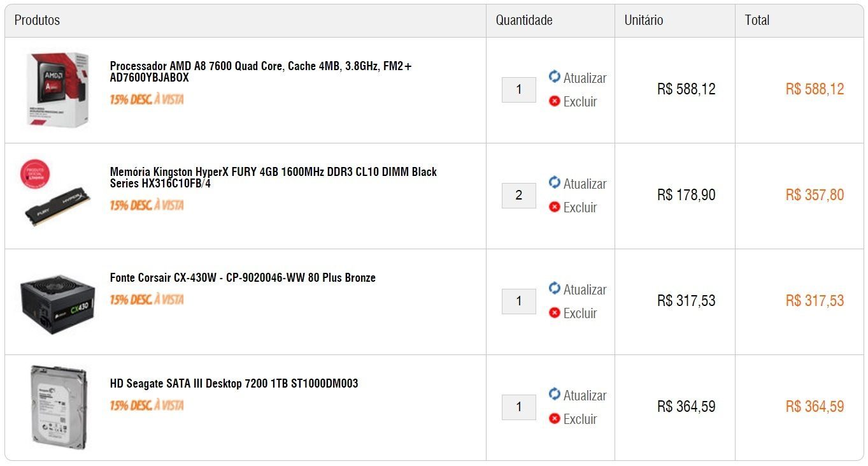
Task: Click the red Excluir icon for Seagate HD
Action: point(555,418)
